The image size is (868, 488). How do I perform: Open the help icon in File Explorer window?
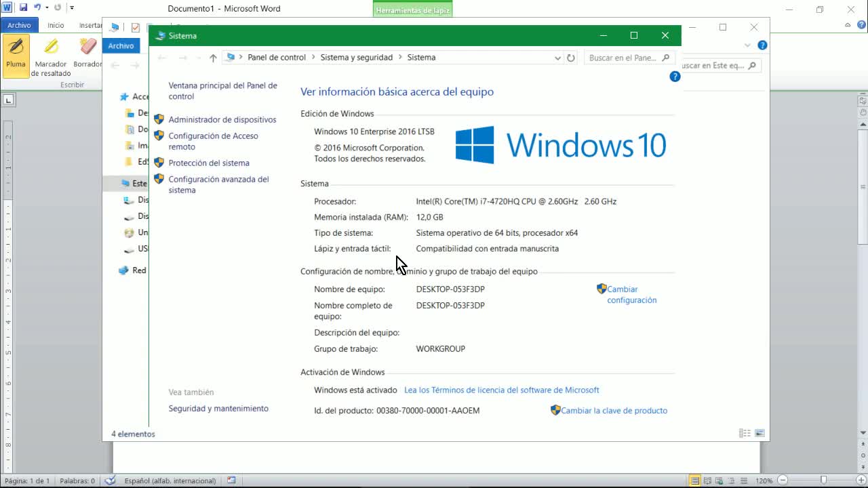[x=762, y=45]
